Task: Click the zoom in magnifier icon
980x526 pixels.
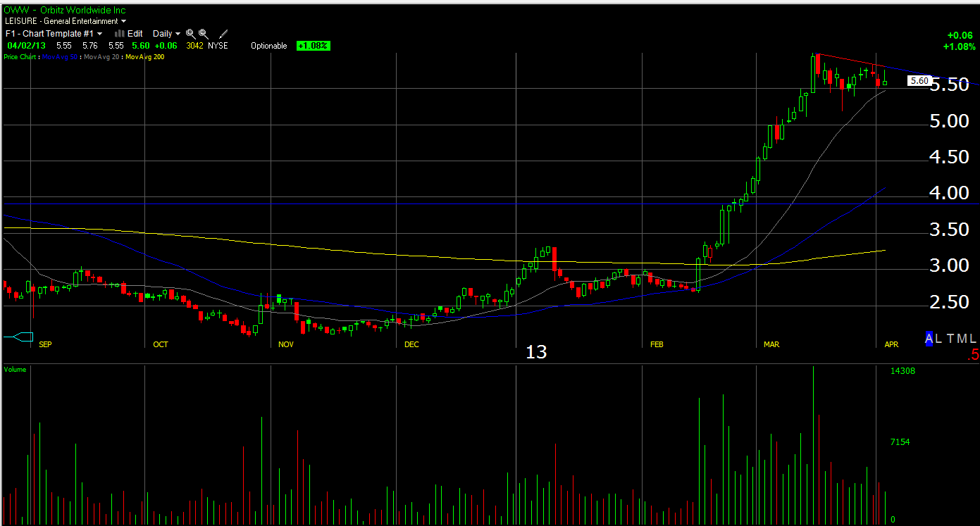Action: coord(190,33)
